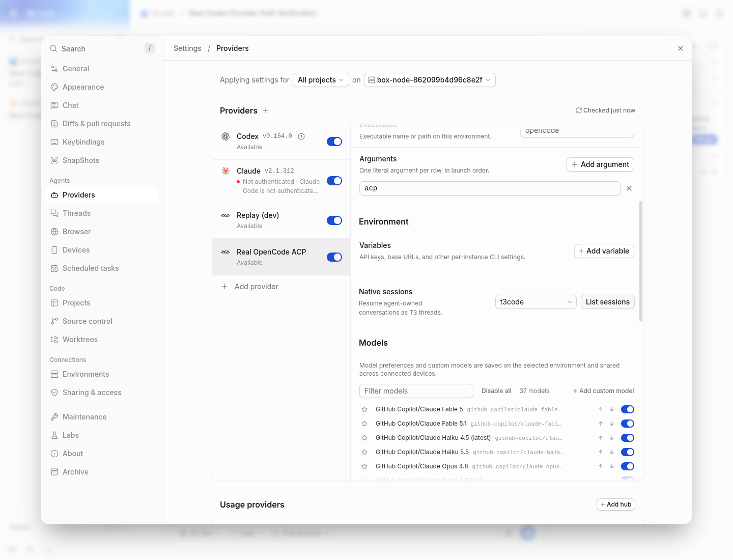Screen dimensions: 733x560
Task: Open the t3code native sessions dropdown
Action: 536,302
